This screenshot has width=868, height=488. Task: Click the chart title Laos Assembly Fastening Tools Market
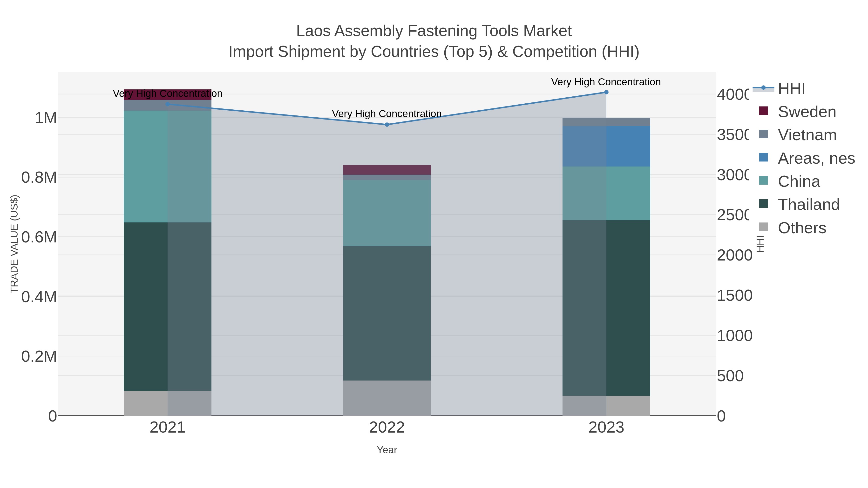pos(434,31)
